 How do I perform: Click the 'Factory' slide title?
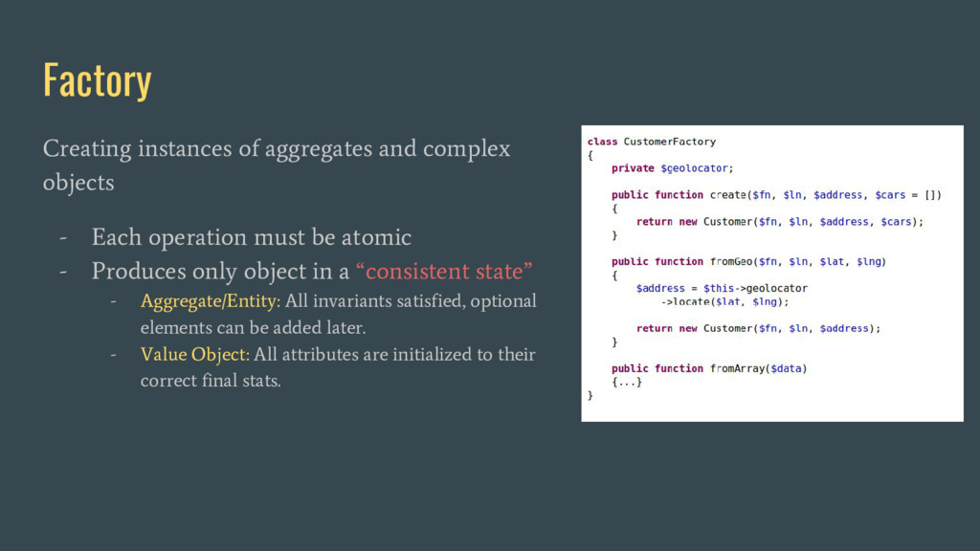(97, 80)
